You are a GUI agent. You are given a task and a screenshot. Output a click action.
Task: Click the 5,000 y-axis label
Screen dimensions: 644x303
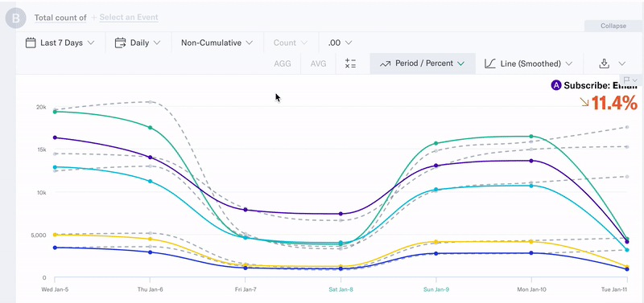click(x=39, y=235)
